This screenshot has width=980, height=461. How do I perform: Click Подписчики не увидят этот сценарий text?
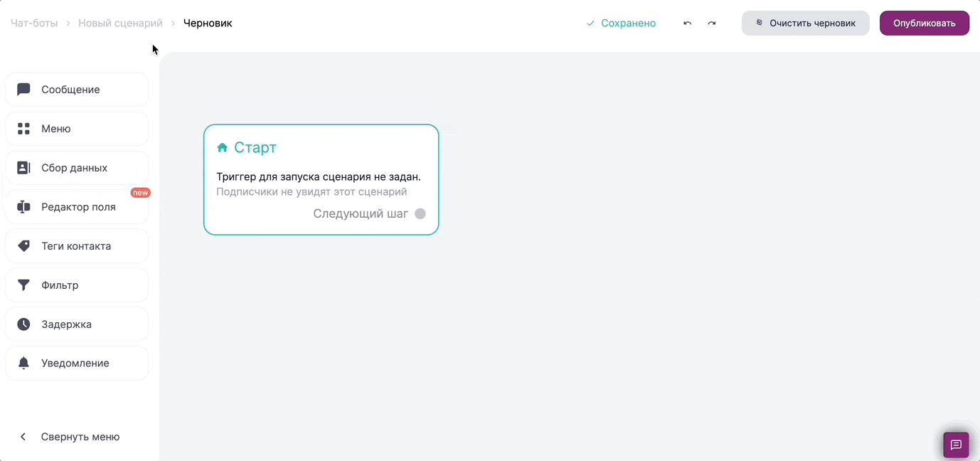pos(311,191)
